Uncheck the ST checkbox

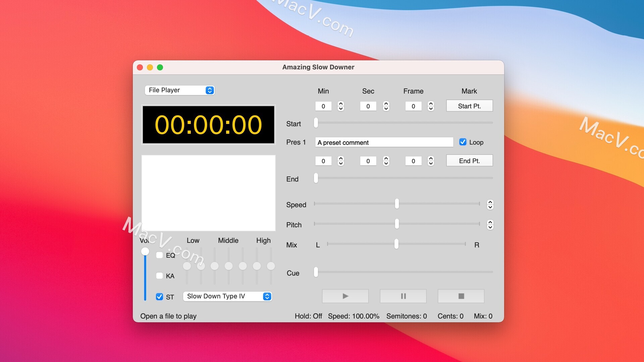(160, 297)
